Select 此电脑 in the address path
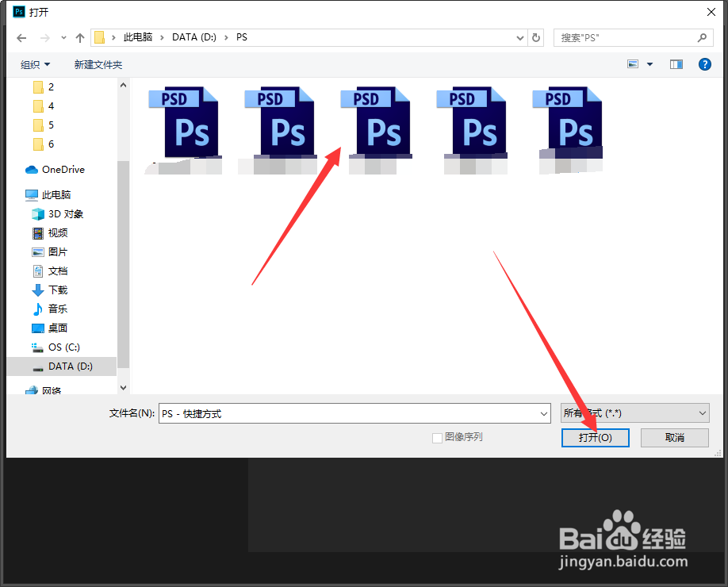Screen dimensions: 728x587 click(x=138, y=37)
